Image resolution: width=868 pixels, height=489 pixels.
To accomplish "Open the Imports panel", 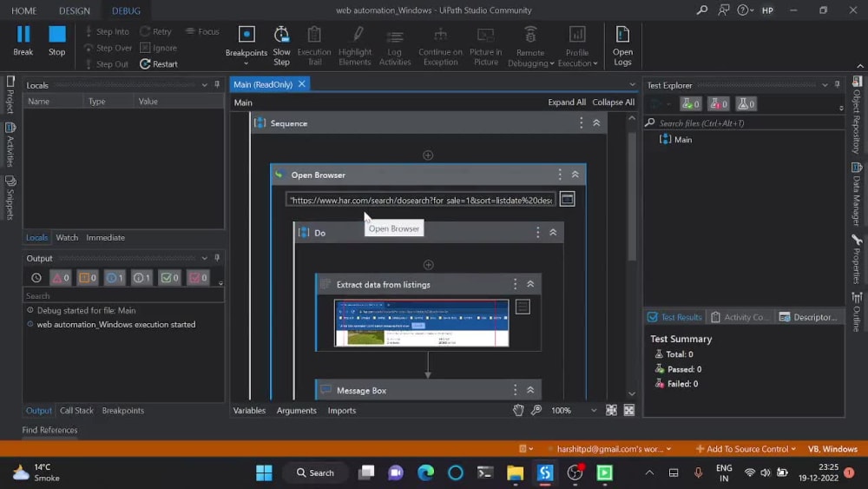I will click(x=341, y=410).
